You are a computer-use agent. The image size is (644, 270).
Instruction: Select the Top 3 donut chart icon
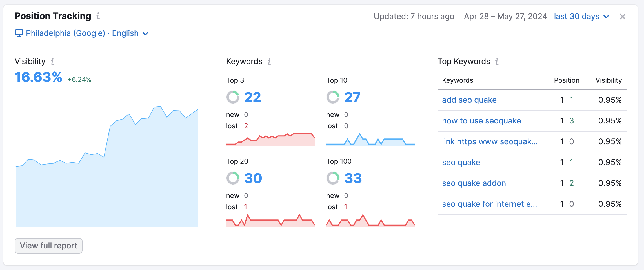pos(233,97)
